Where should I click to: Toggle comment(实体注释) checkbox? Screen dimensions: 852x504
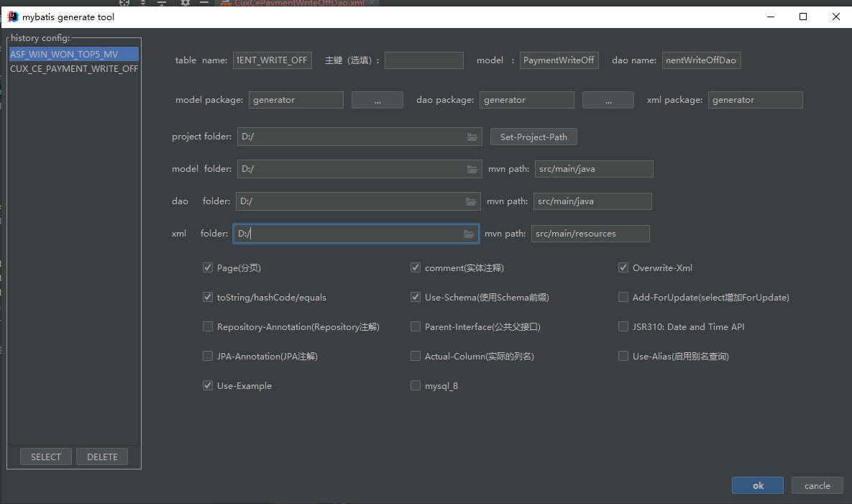point(415,267)
